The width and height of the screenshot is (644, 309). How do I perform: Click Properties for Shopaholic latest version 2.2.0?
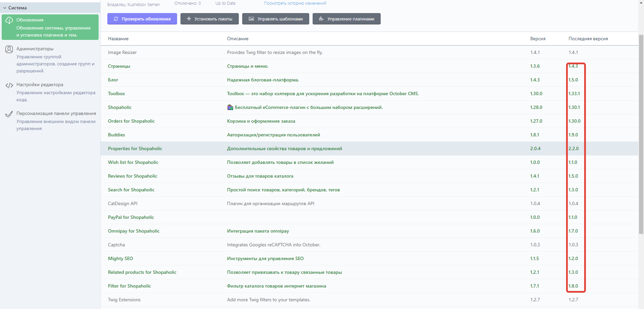point(574,148)
